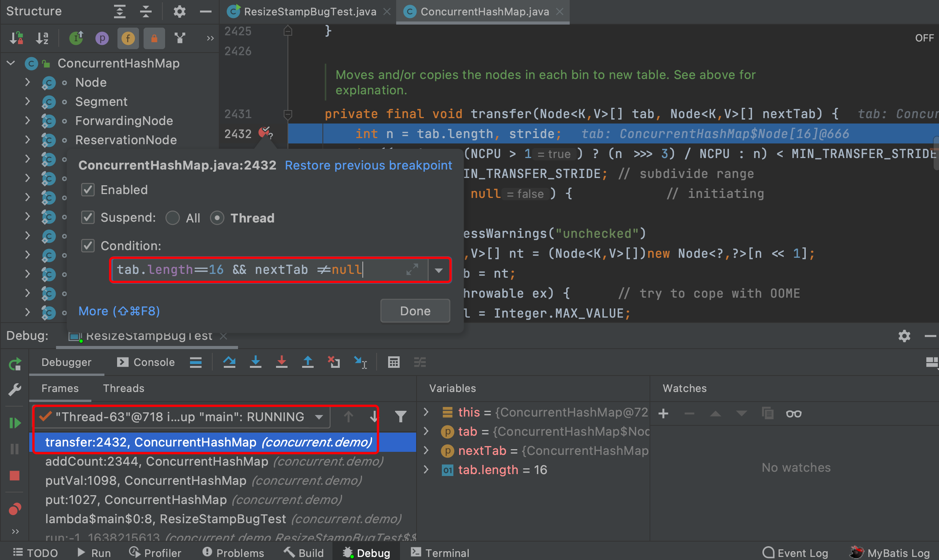The height and width of the screenshot is (560, 939).
Task: Click View Breakpoints red circles icon
Action: point(15,509)
